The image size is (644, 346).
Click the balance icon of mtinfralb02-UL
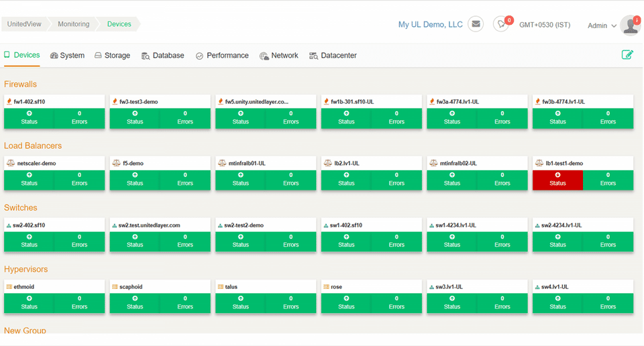click(x=434, y=163)
